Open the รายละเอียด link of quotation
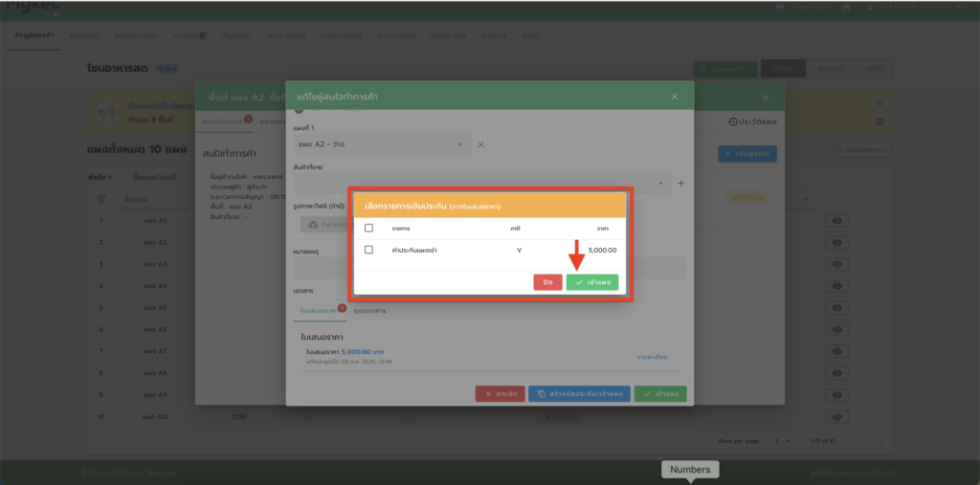The width and height of the screenshot is (980, 485). click(x=651, y=357)
